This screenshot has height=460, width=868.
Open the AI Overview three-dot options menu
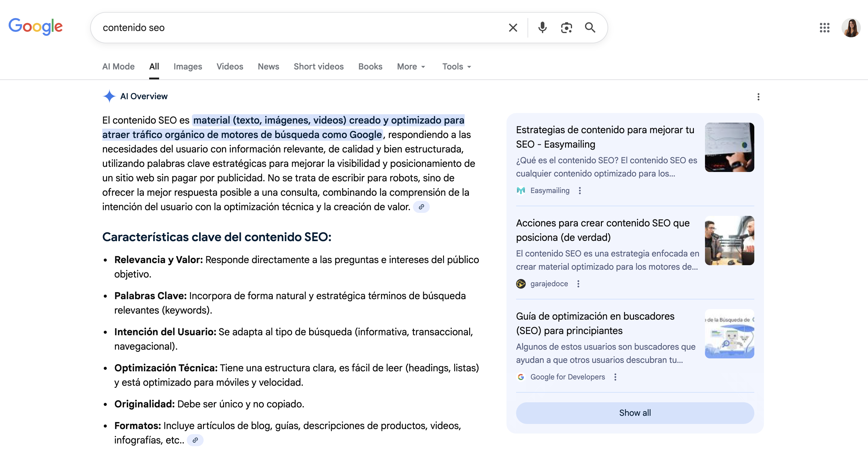pos(758,97)
